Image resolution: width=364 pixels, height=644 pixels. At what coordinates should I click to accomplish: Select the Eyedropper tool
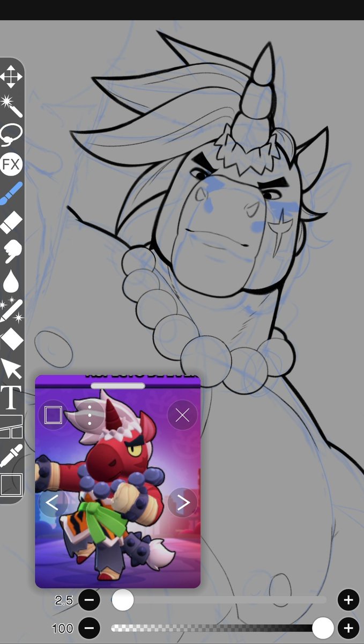tap(11, 456)
